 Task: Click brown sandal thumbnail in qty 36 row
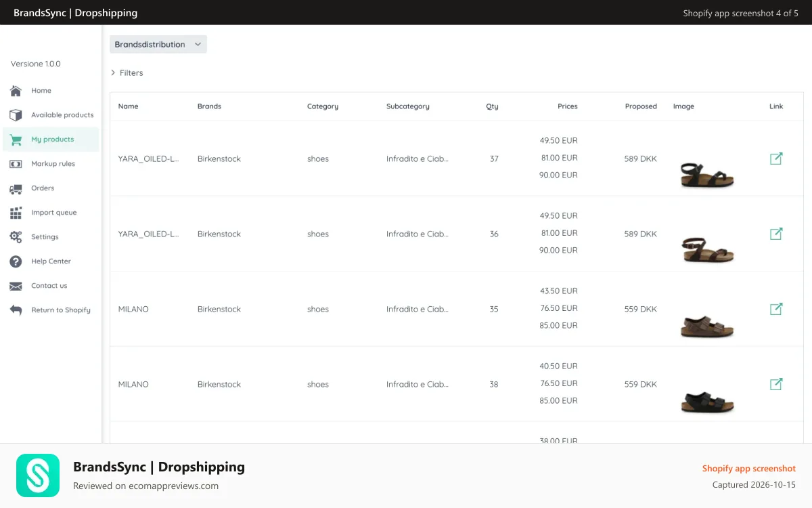point(707,250)
